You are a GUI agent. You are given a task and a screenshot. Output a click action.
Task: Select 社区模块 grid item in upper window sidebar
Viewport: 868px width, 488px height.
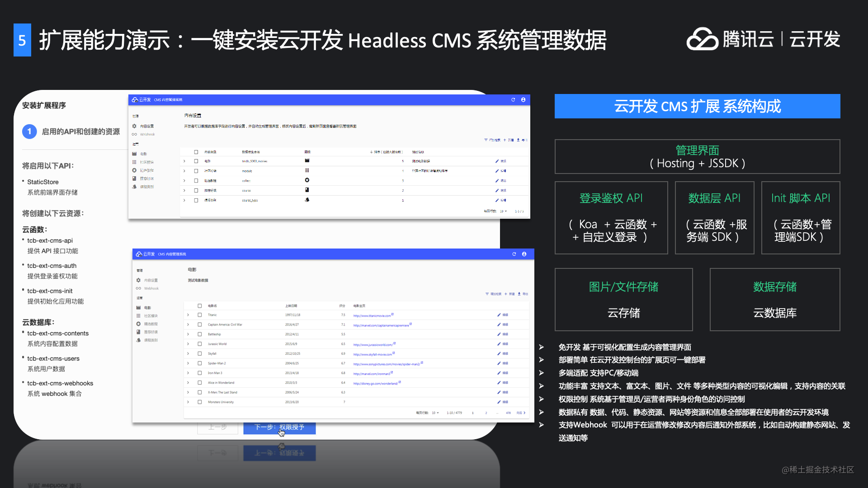143,162
